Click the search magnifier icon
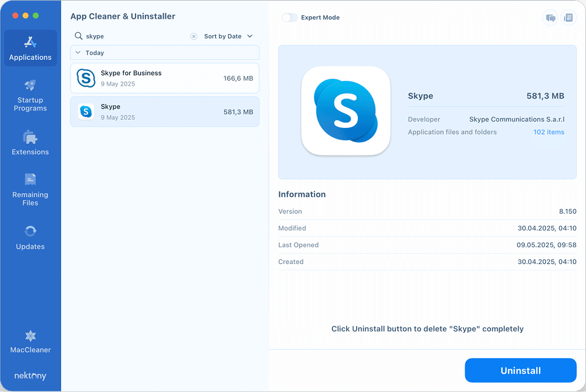The image size is (586, 392). [79, 36]
